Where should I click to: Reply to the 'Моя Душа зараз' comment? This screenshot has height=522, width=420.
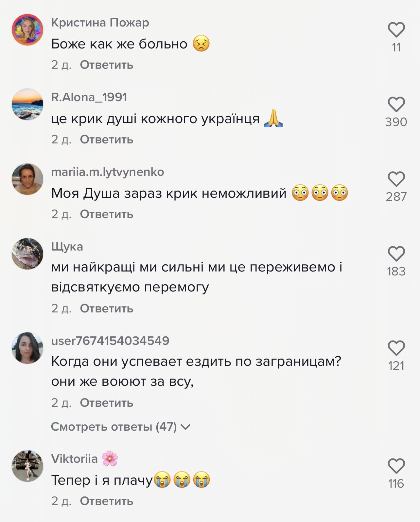(107, 214)
